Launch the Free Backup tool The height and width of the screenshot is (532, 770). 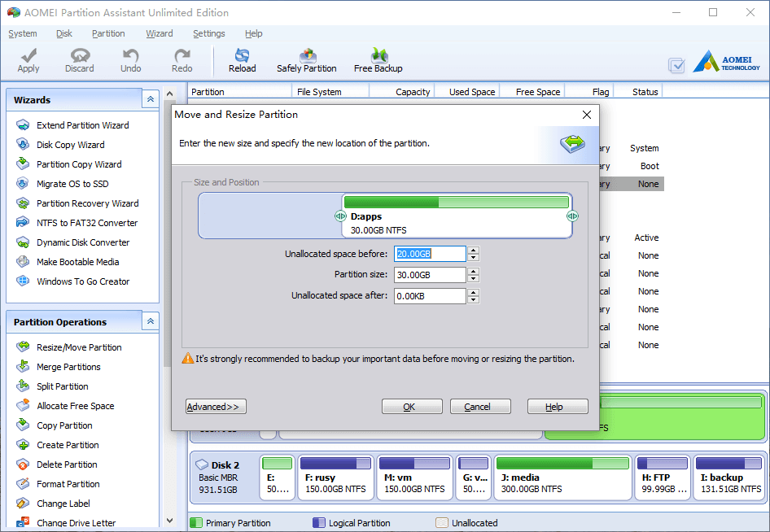pos(378,61)
